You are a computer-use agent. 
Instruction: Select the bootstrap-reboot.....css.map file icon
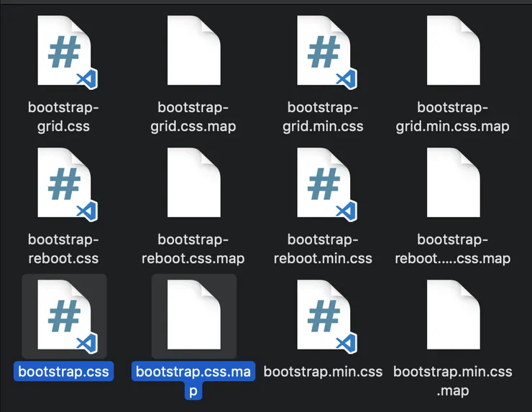(x=454, y=182)
